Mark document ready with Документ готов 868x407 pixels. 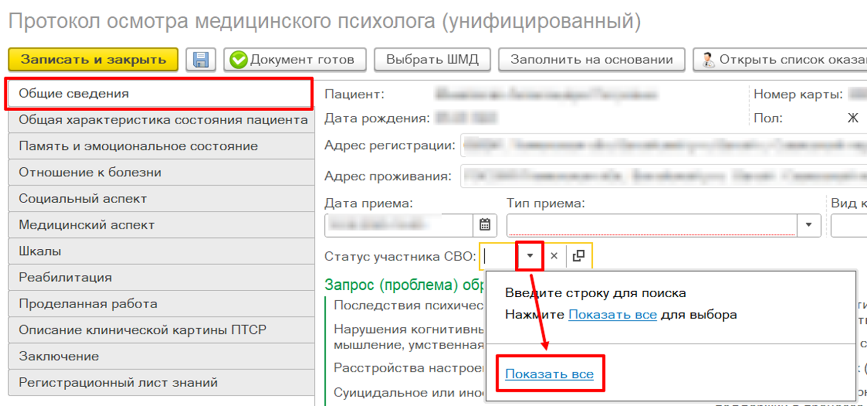(x=294, y=60)
